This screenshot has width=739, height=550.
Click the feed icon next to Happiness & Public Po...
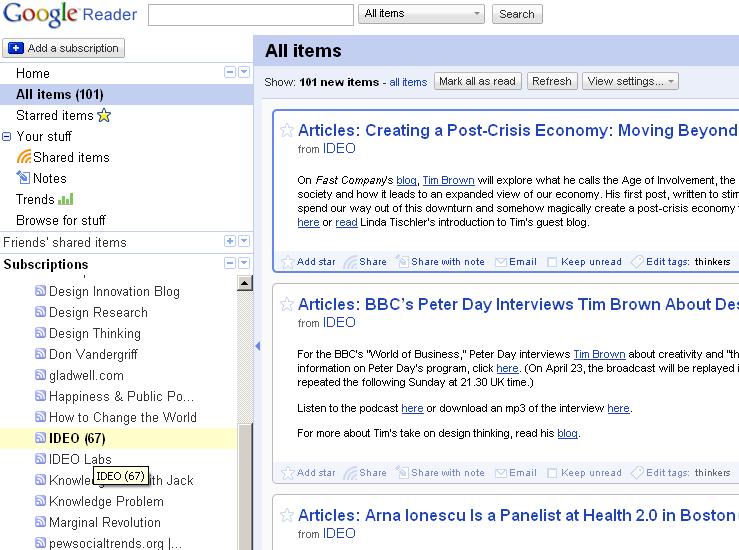tap(41, 395)
